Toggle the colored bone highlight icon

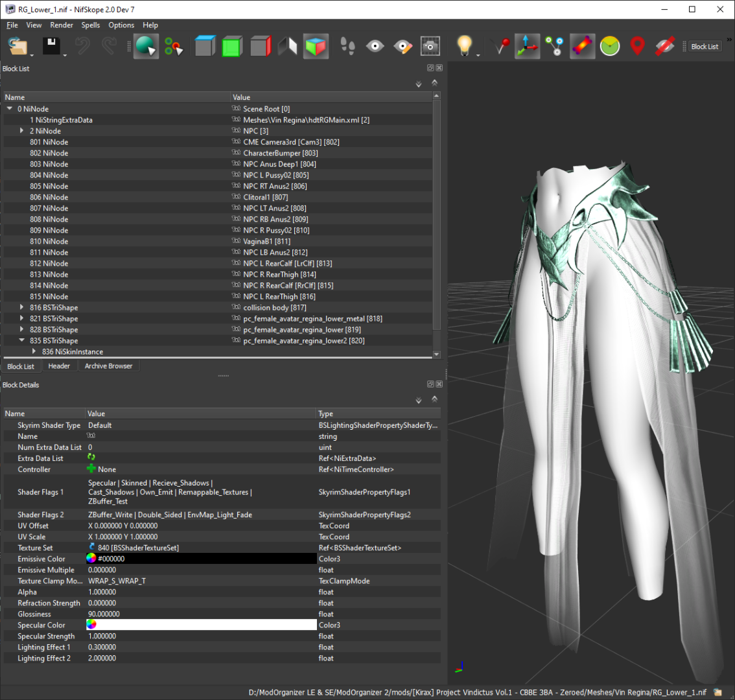tap(582, 47)
